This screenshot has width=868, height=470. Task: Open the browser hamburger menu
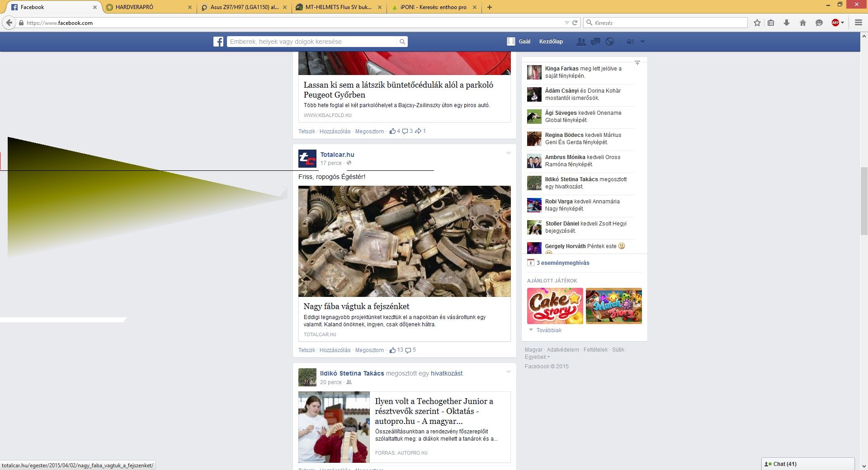click(x=859, y=23)
